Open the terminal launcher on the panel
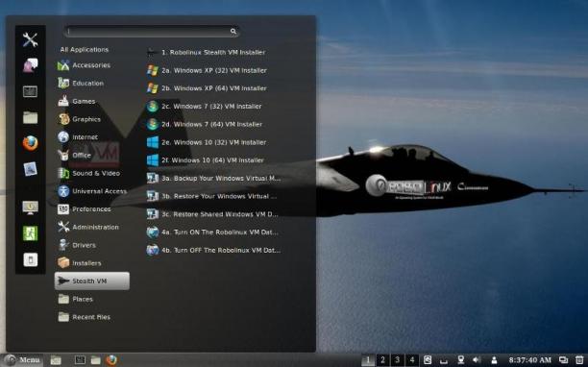 point(80,360)
